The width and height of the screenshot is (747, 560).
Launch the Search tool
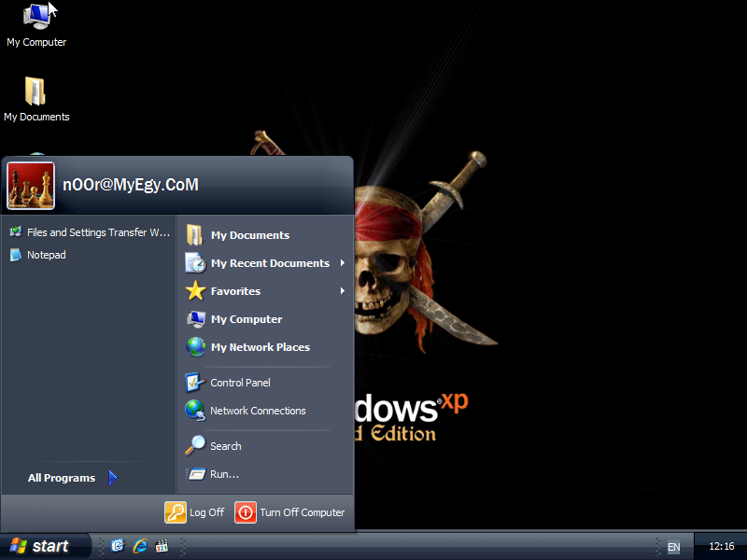224,445
